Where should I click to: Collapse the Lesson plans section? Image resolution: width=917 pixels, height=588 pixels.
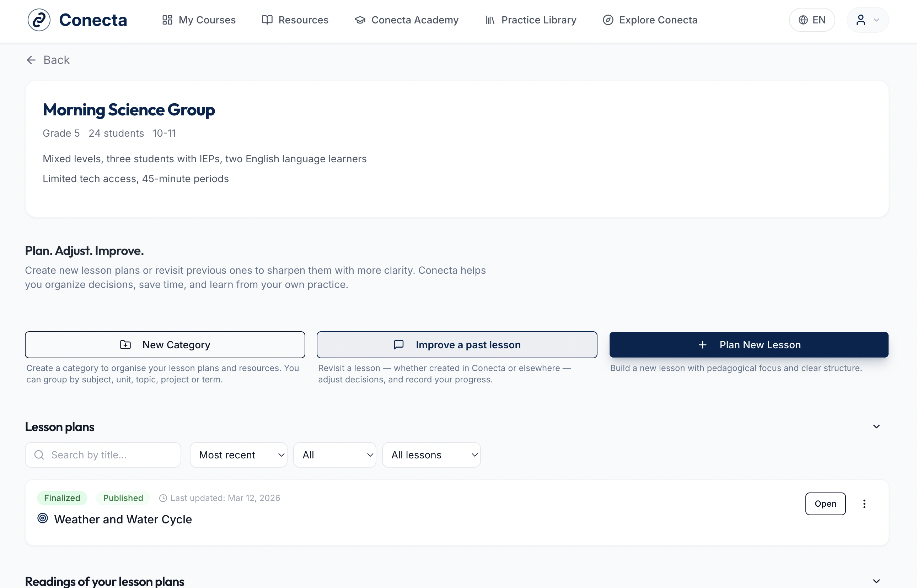[x=876, y=426]
